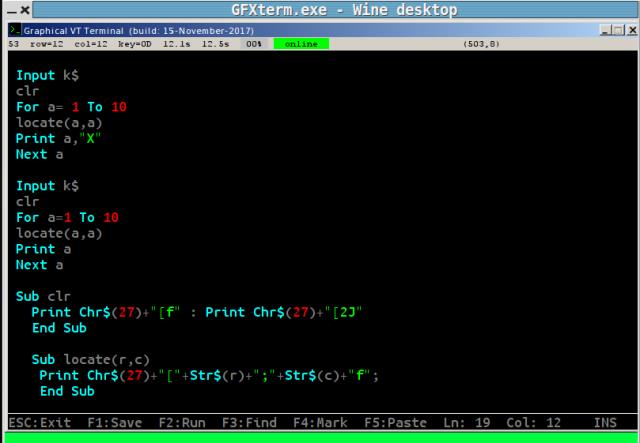Click the Ln: 19 line indicator
The width and height of the screenshot is (640, 443).
(467, 423)
